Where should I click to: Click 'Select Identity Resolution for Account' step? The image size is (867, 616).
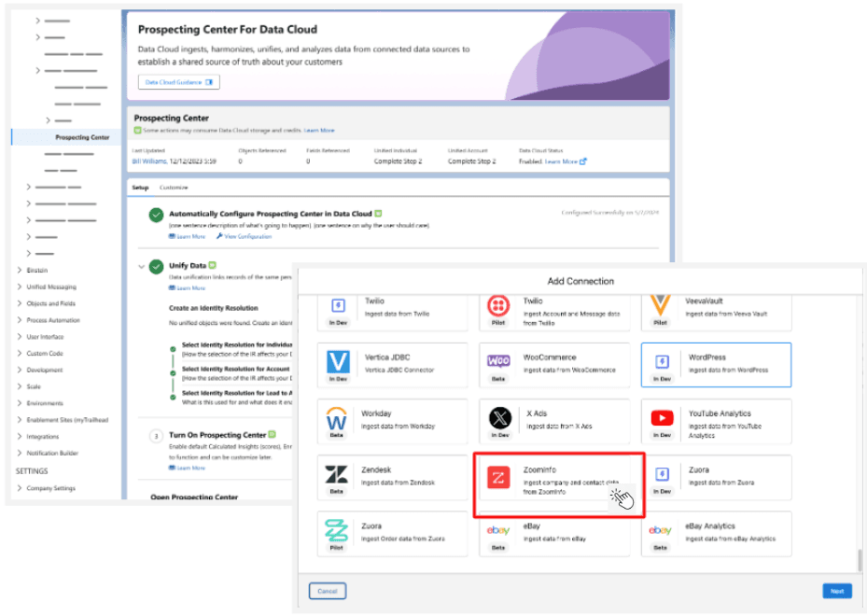[235, 369]
